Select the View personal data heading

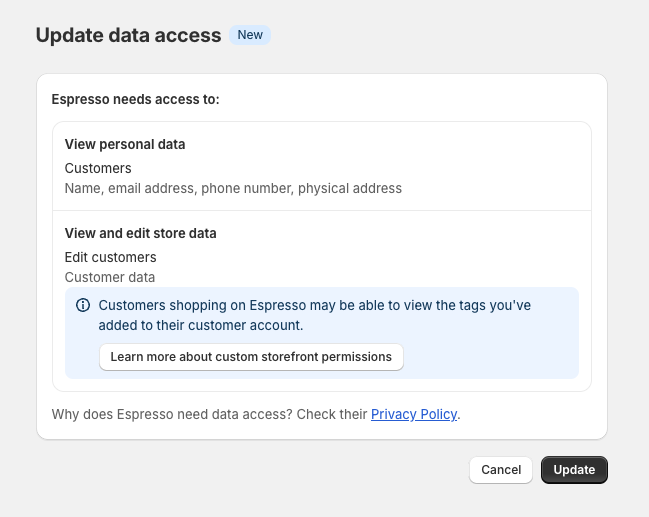[x=125, y=144]
